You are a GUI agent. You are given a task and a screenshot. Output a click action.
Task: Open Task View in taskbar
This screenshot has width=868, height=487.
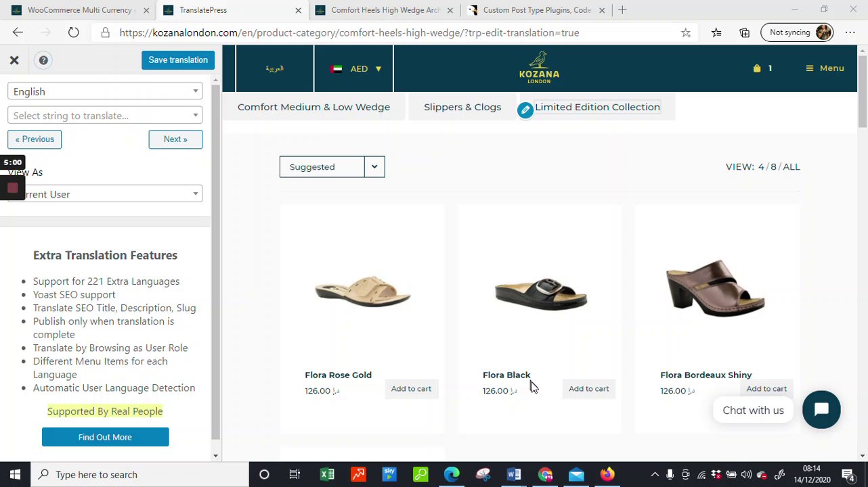point(295,475)
